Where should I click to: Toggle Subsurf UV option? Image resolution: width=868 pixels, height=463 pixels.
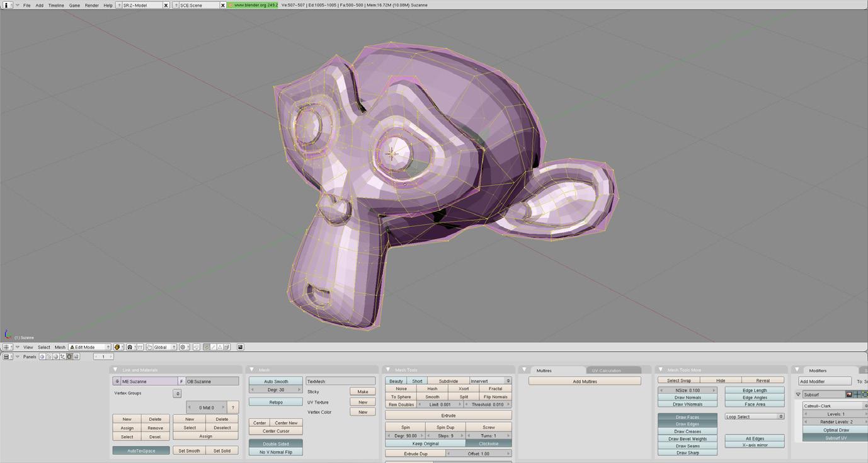(x=836, y=438)
